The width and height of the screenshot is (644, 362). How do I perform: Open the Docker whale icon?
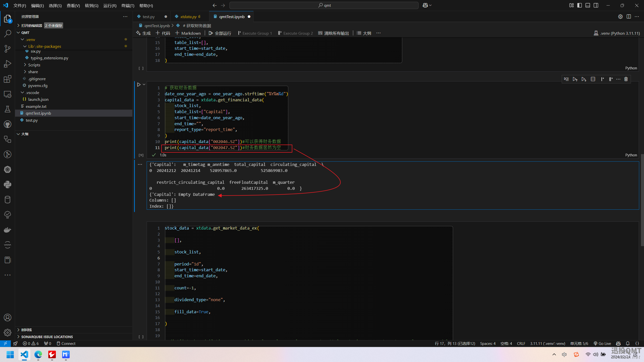click(x=8, y=230)
